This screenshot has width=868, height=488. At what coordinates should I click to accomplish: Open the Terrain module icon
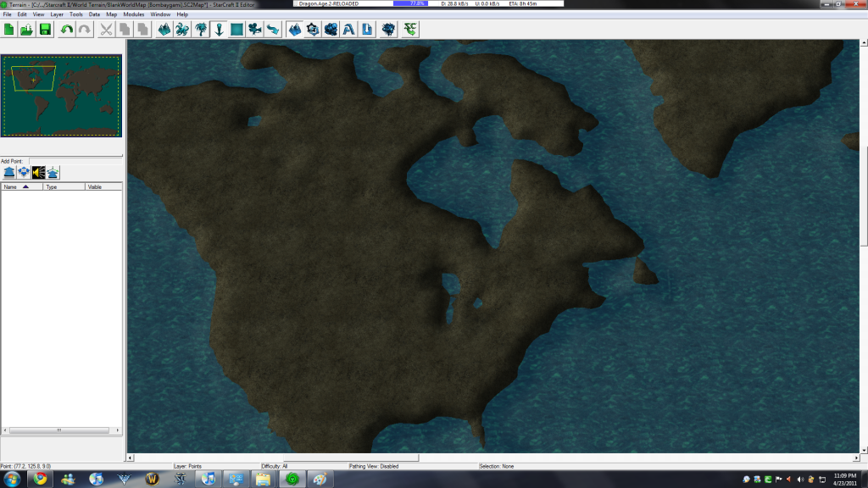[x=294, y=30]
